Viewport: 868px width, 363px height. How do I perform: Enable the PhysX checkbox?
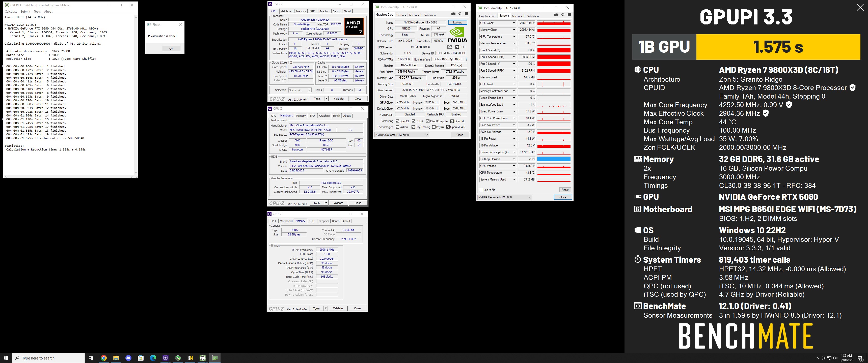(x=434, y=127)
